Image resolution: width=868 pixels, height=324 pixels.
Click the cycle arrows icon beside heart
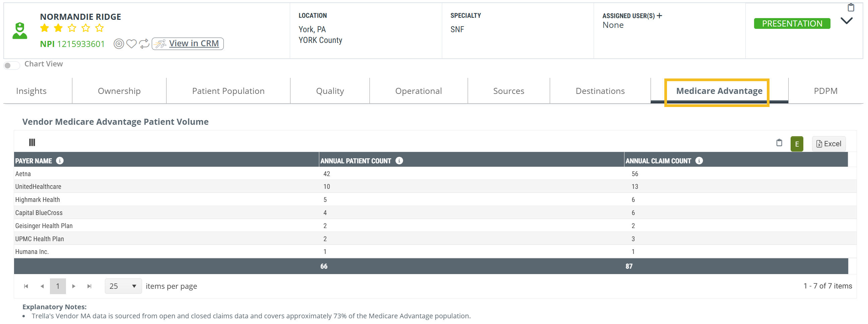[144, 44]
